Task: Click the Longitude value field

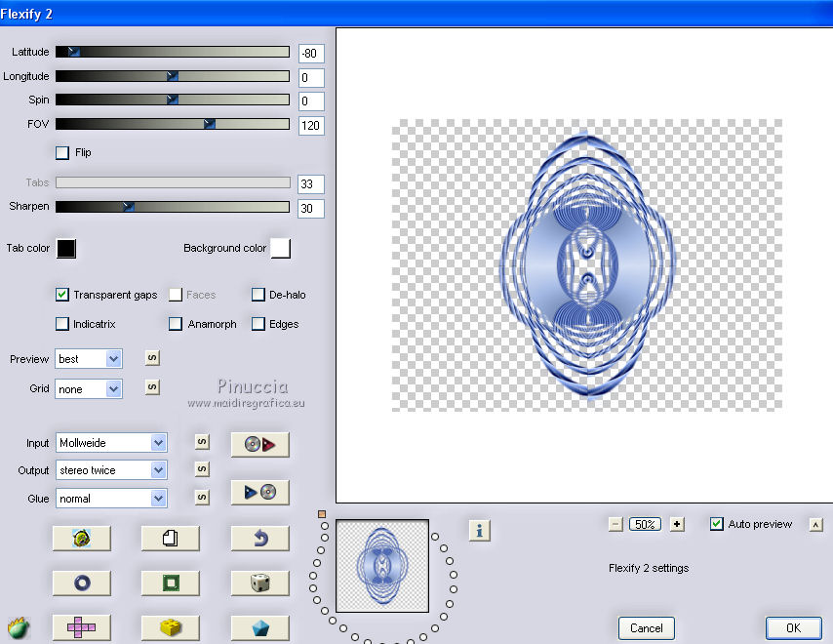Action: [x=311, y=78]
